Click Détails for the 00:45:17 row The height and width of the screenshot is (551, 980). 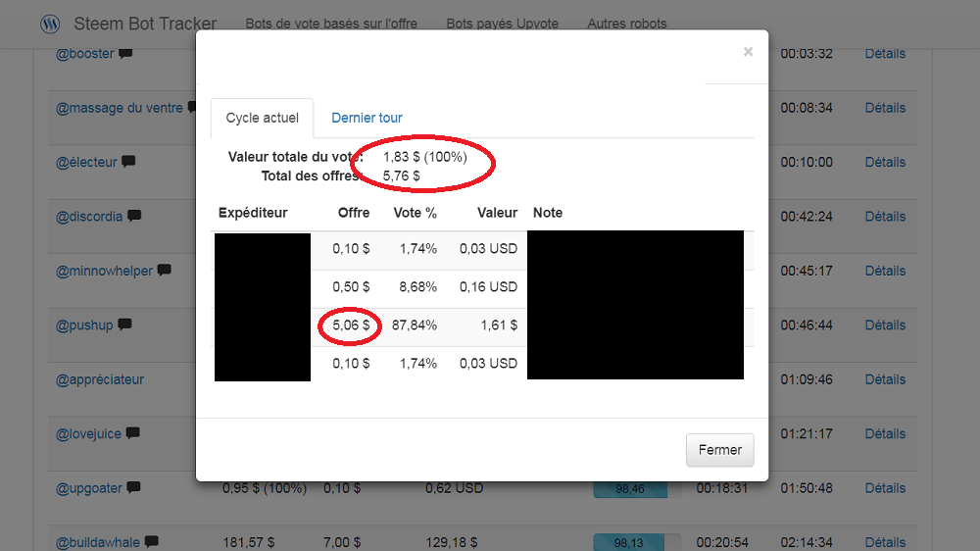(885, 272)
